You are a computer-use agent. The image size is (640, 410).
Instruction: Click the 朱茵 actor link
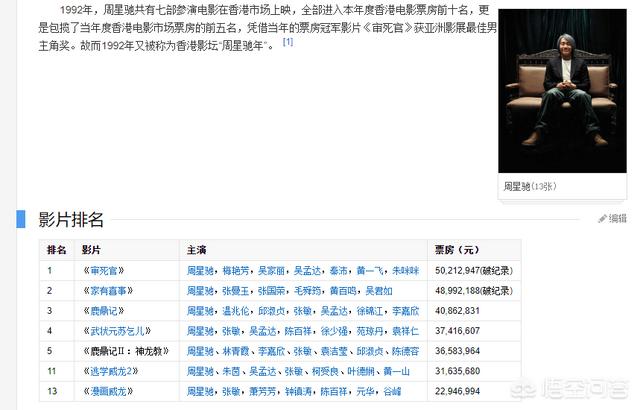pyautogui.click(x=231, y=371)
